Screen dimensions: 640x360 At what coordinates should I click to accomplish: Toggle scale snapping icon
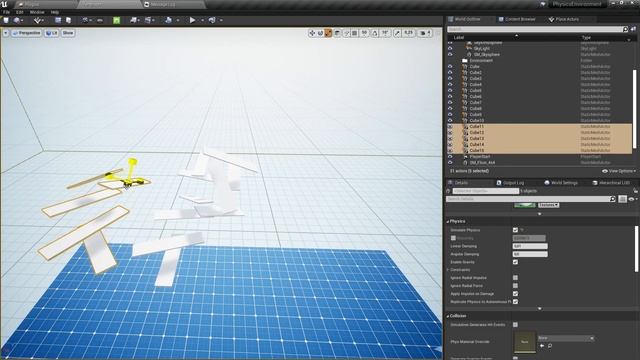397,33
